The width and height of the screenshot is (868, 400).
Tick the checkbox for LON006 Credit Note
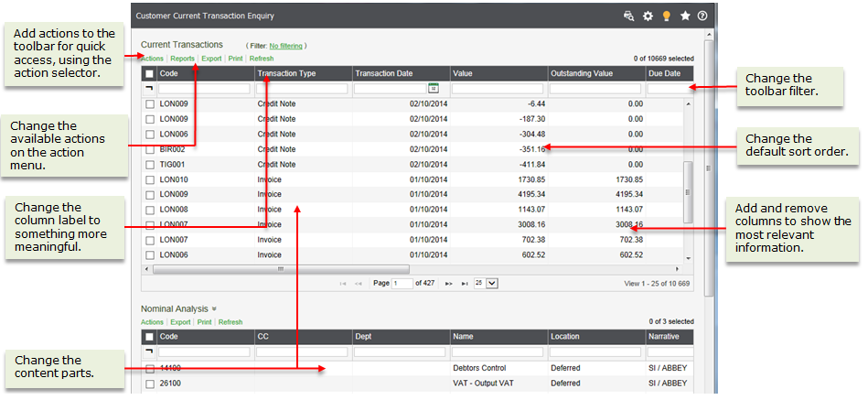coord(149,134)
